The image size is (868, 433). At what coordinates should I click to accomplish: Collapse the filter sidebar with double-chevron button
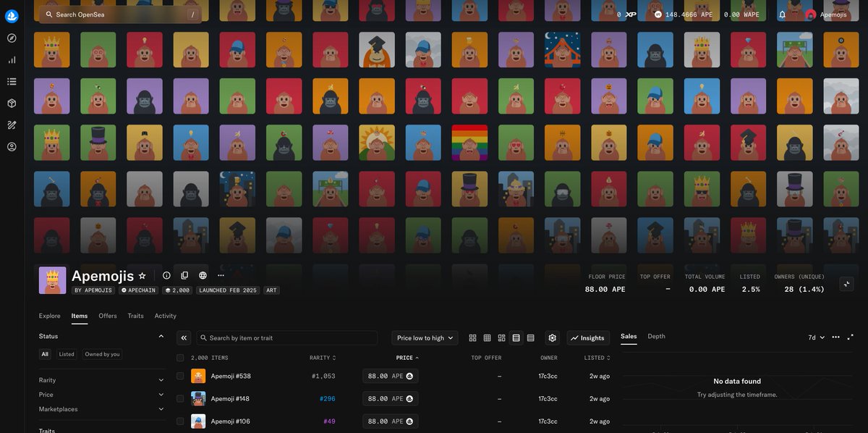click(184, 338)
